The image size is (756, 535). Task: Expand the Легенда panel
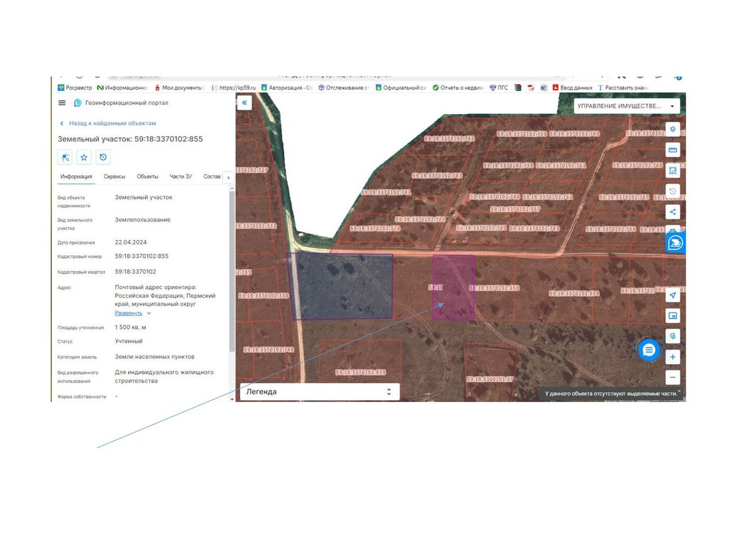(319, 391)
